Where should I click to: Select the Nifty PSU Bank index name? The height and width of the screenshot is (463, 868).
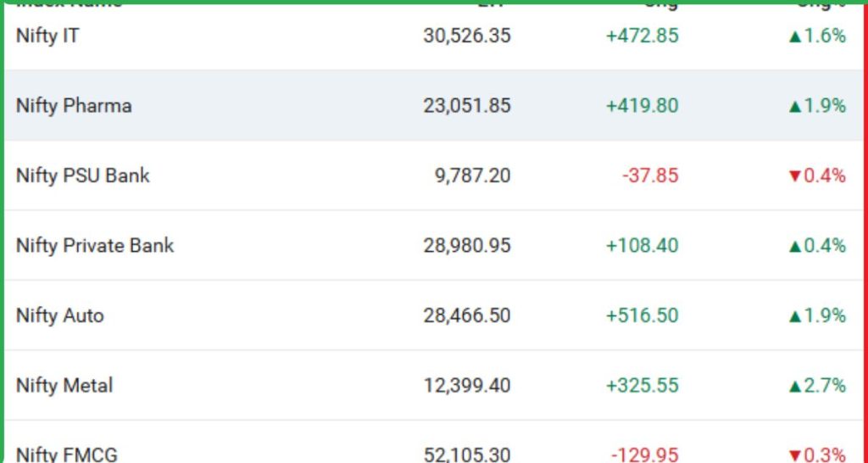coord(83,176)
